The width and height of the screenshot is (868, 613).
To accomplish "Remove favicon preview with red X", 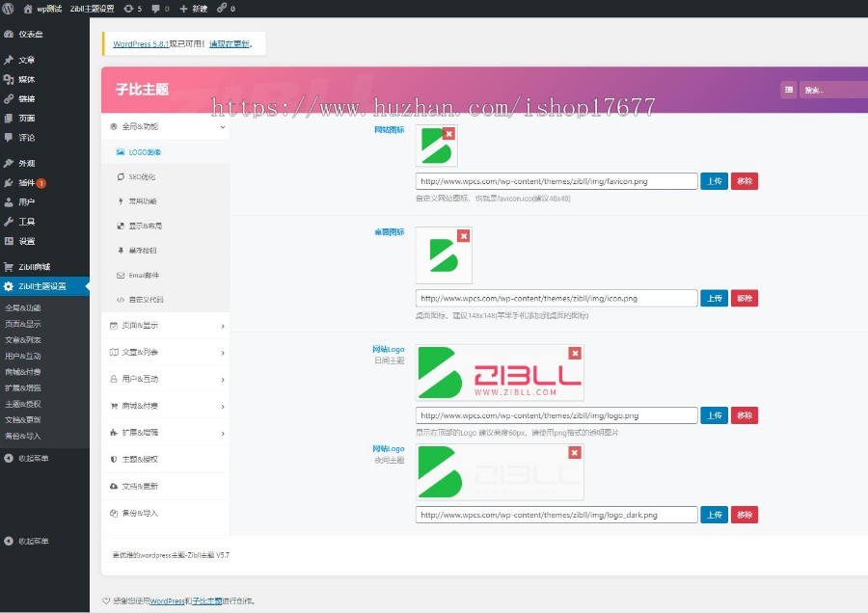I will (x=448, y=134).
